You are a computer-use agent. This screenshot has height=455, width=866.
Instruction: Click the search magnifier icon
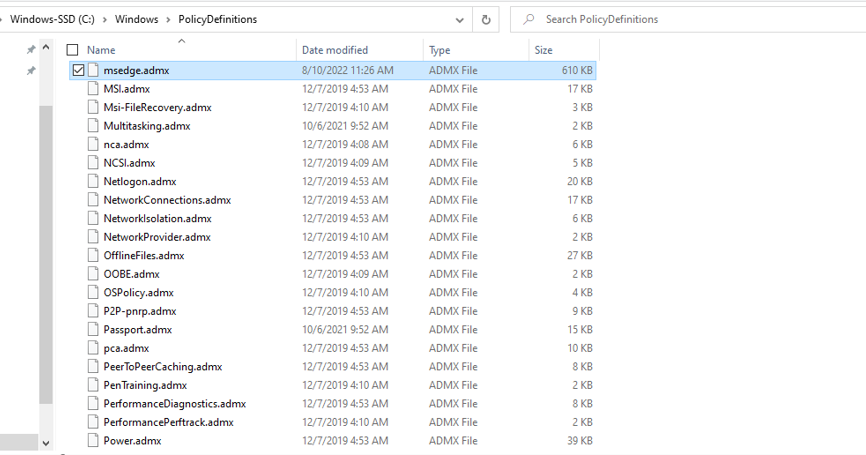pyautogui.click(x=528, y=19)
